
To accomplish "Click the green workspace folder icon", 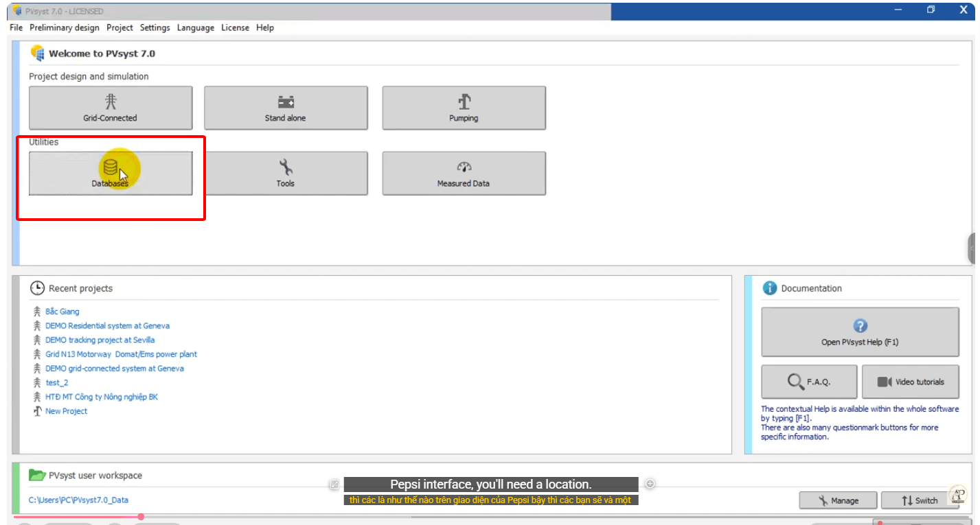I will [37, 475].
